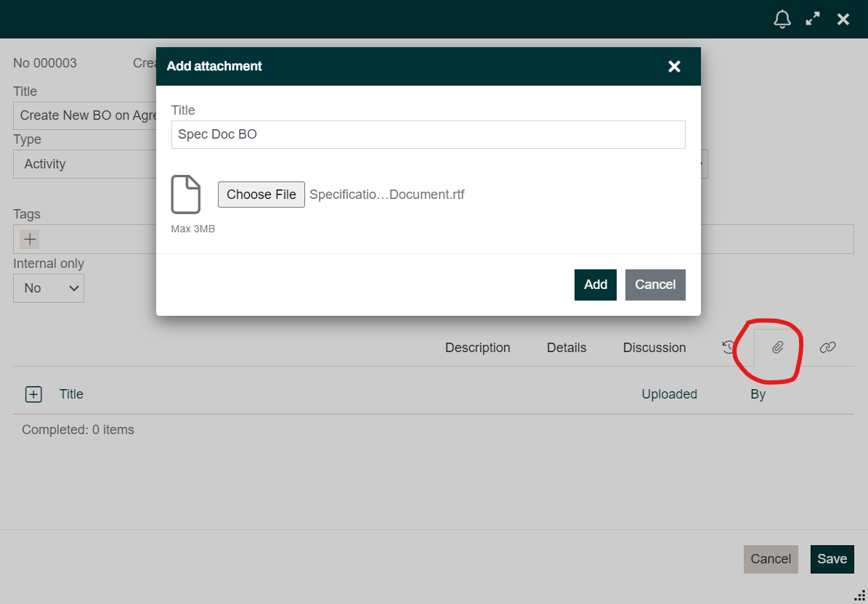The image size is (868, 604).
Task: Switch to the Description tab
Action: pyautogui.click(x=477, y=348)
